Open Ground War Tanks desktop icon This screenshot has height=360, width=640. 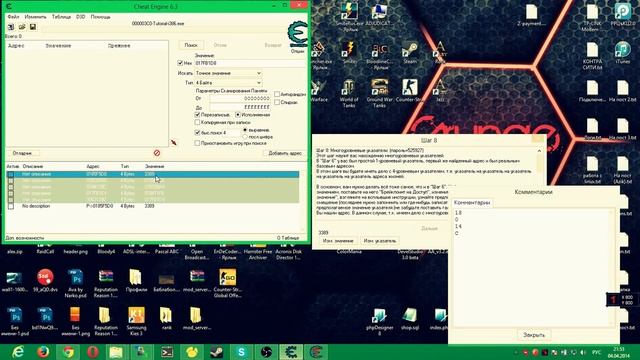tap(379, 93)
